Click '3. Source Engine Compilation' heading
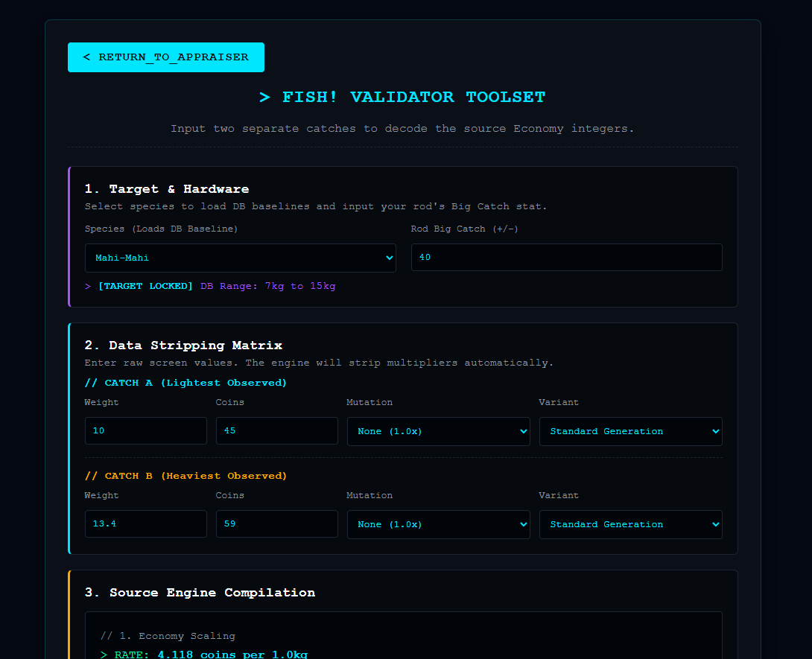The width and height of the screenshot is (812, 659). (200, 593)
